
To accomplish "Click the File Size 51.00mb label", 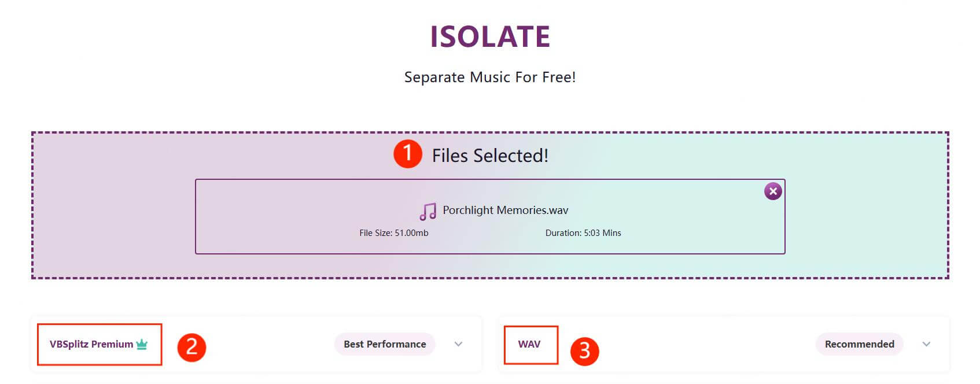I will (x=394, y=232).
